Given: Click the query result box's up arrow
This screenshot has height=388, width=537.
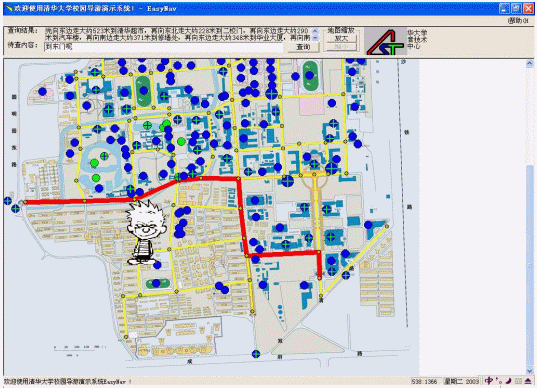Looking at the screenshot, I should (315, 31).
